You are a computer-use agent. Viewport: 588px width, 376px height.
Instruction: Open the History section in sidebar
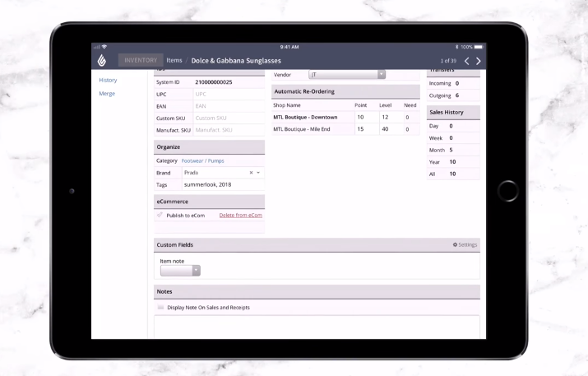[x=108, y=80]
